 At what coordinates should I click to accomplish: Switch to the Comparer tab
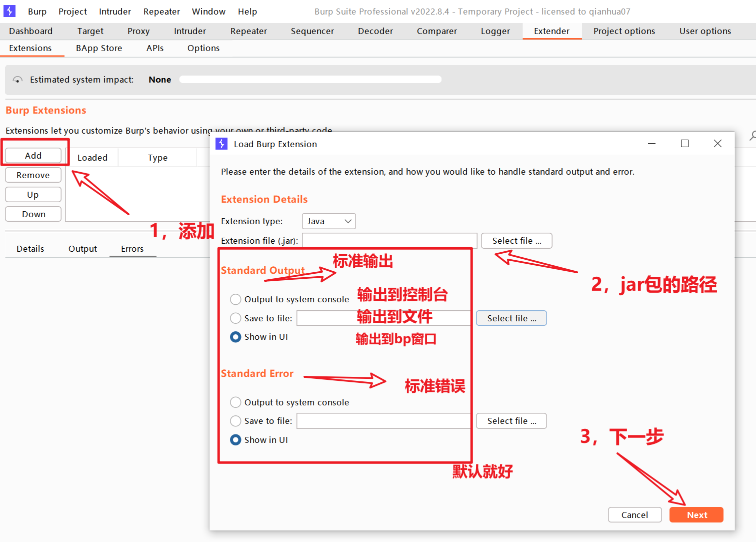[437, 31]
